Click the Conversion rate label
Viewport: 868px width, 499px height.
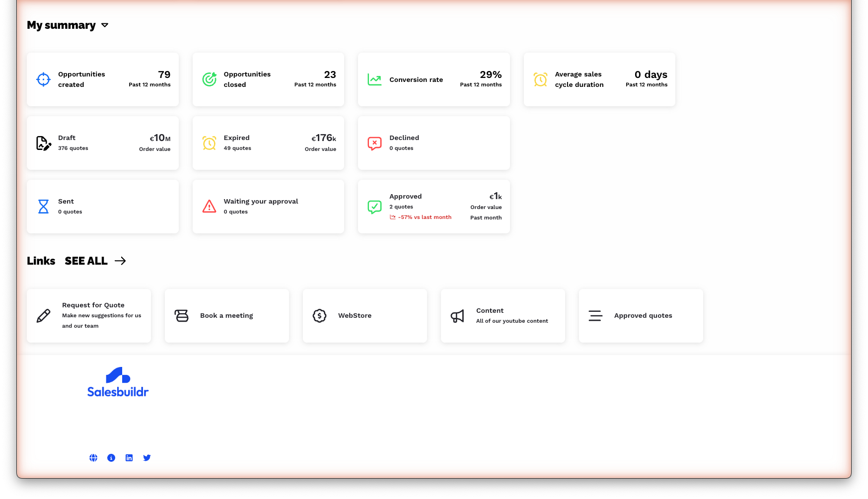point(416,80)
